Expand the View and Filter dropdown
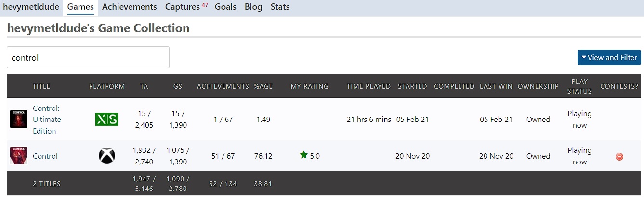Screen dimensions: 644x202 [x=609, y=57]
